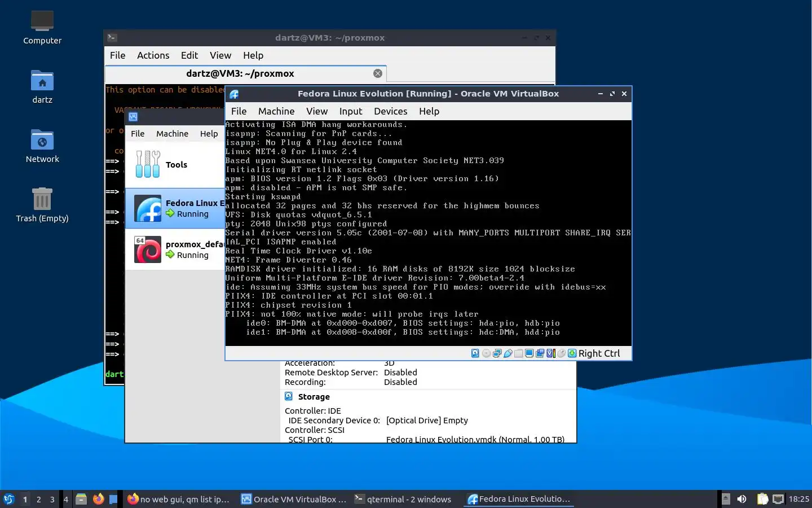812x508 pixels.
Task: Click Right Ctrl host key label
Action: pyautogui.click(x=599, y=353)
